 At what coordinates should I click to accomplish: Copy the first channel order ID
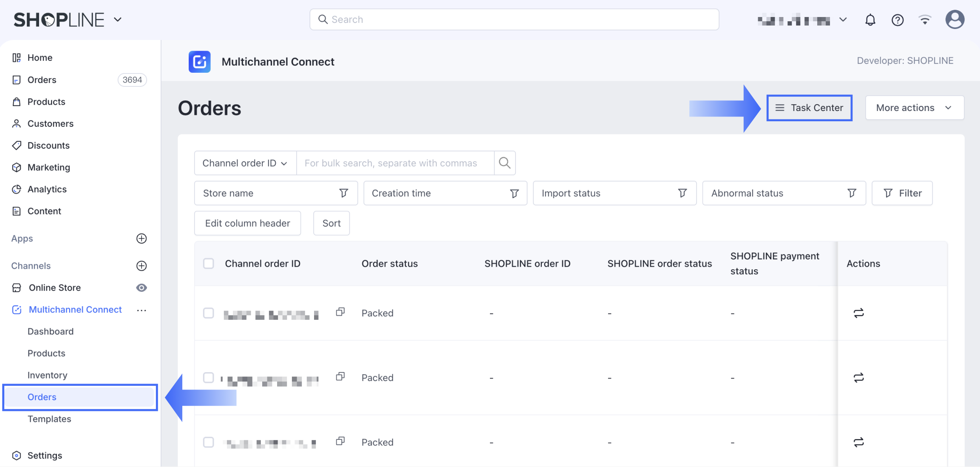[x=340, y=312]
